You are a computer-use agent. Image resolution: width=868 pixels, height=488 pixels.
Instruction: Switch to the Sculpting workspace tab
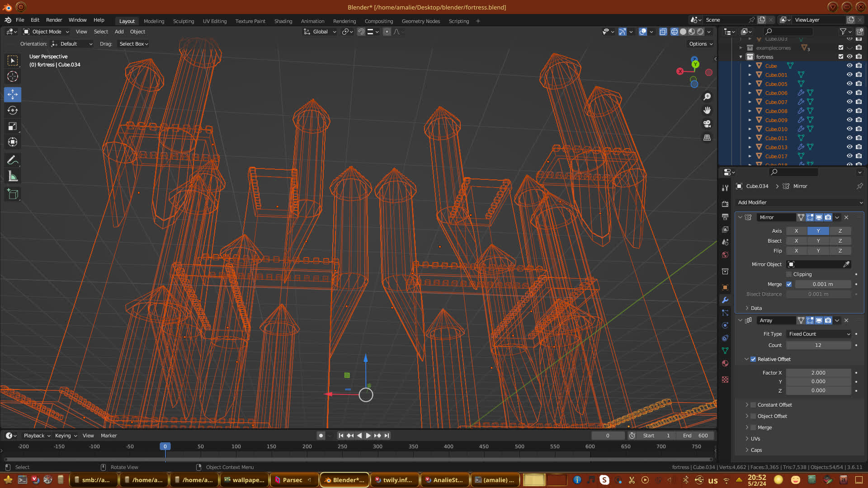pyautogui.click(x=183, y=21)
